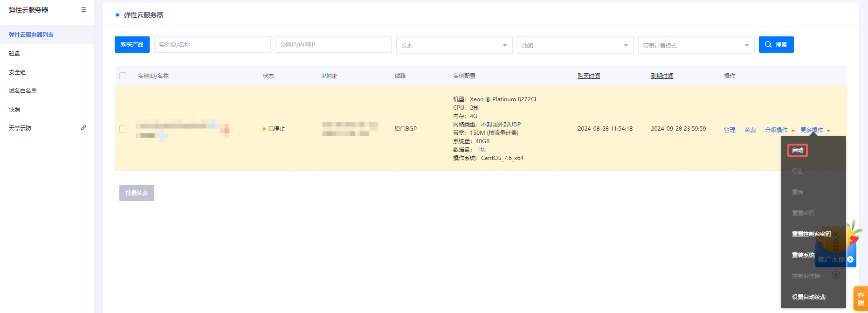Sort by the 购买时间 column header
The image size is (868, 313).
point(588,76)
